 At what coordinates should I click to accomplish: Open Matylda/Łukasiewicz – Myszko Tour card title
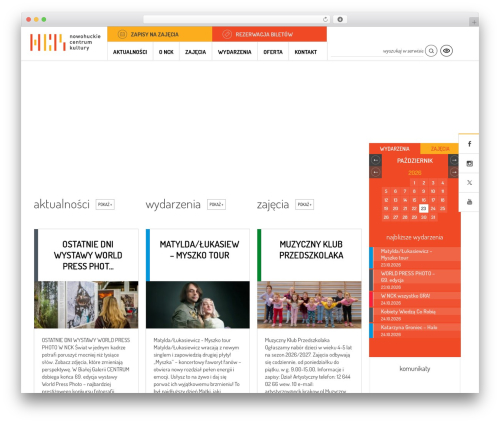199,250
